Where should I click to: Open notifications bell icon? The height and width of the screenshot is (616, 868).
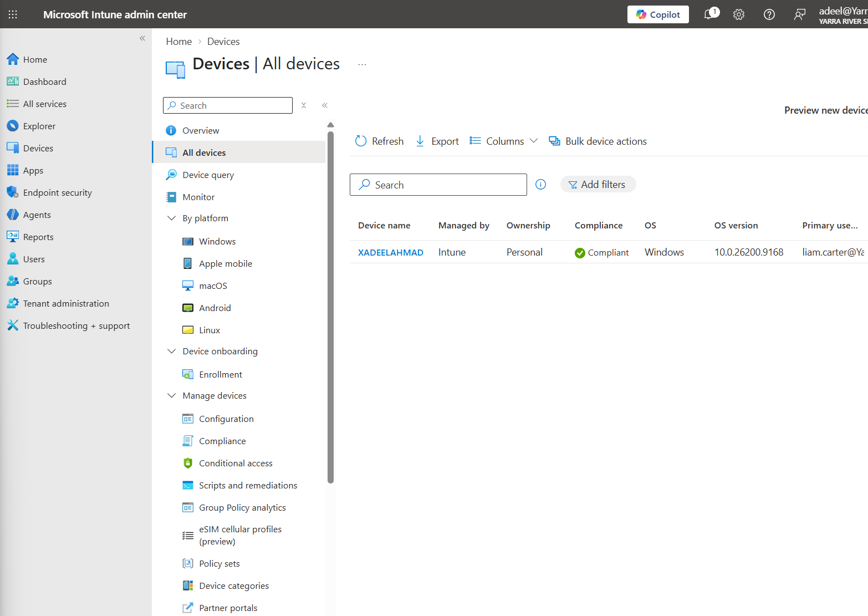(x=710, y=14)
